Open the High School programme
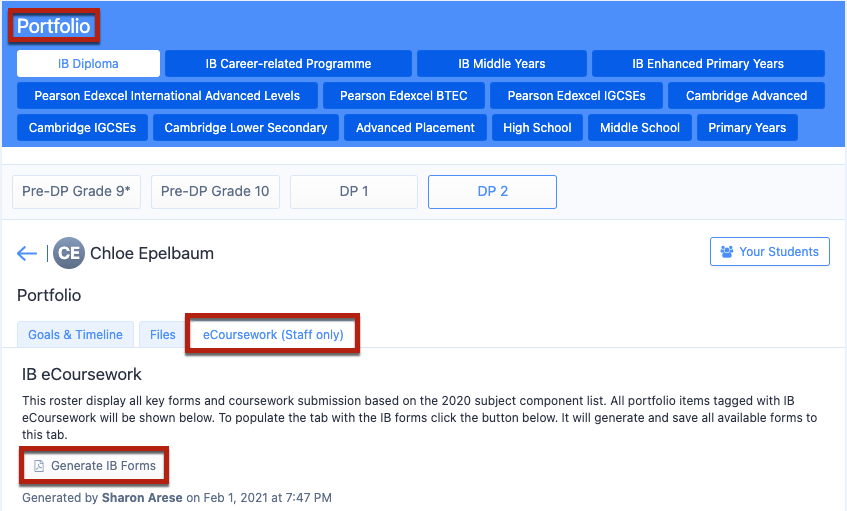 pos(537,128)
